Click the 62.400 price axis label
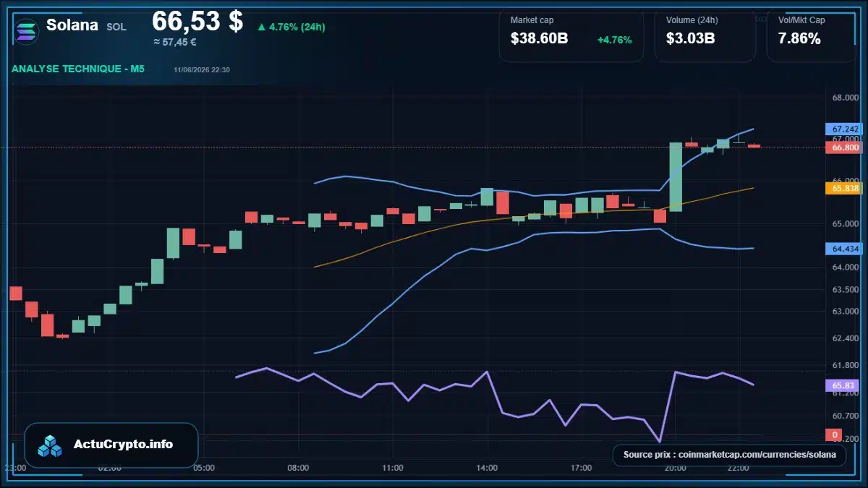The height and width of the screenshot is (488, 868). [x=845, y=338]
